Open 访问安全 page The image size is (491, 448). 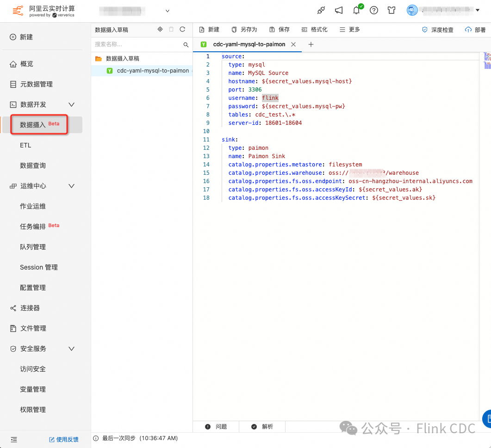33,369
